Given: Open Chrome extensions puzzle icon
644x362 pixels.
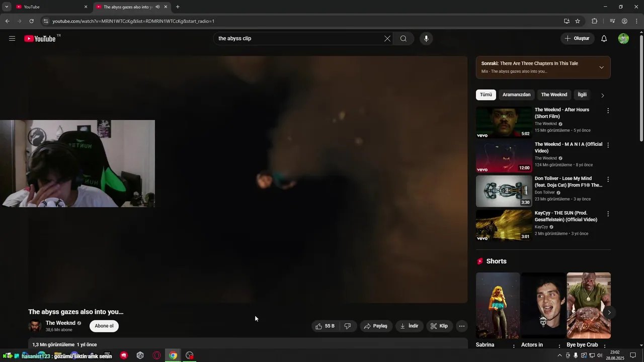Looking at the screenshot, I should point(594,21).
